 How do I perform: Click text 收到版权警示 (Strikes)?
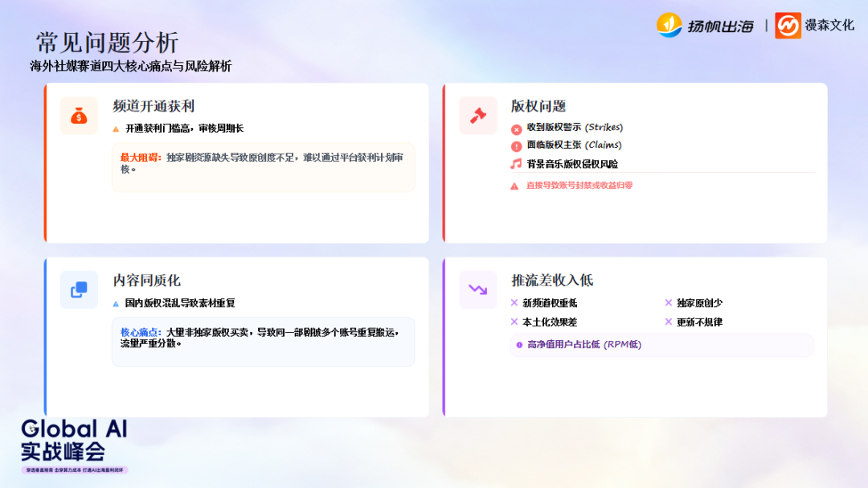click(575, 127)
